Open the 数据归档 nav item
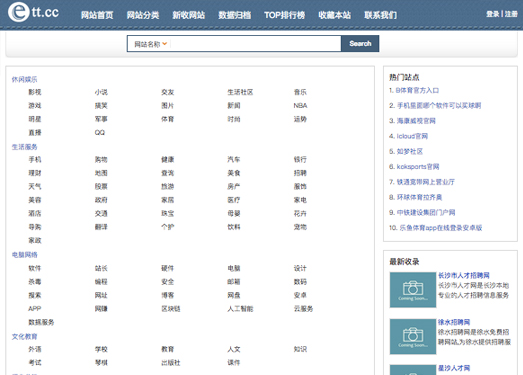The width and height of the screenshot is (523, 375). pos(234,15)
